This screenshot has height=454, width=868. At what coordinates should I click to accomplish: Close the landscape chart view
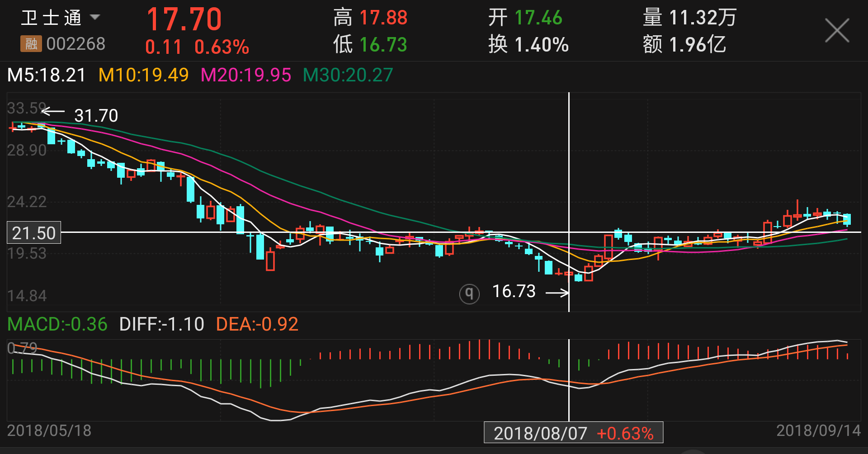pyautogui.click(x=837, y=30)
